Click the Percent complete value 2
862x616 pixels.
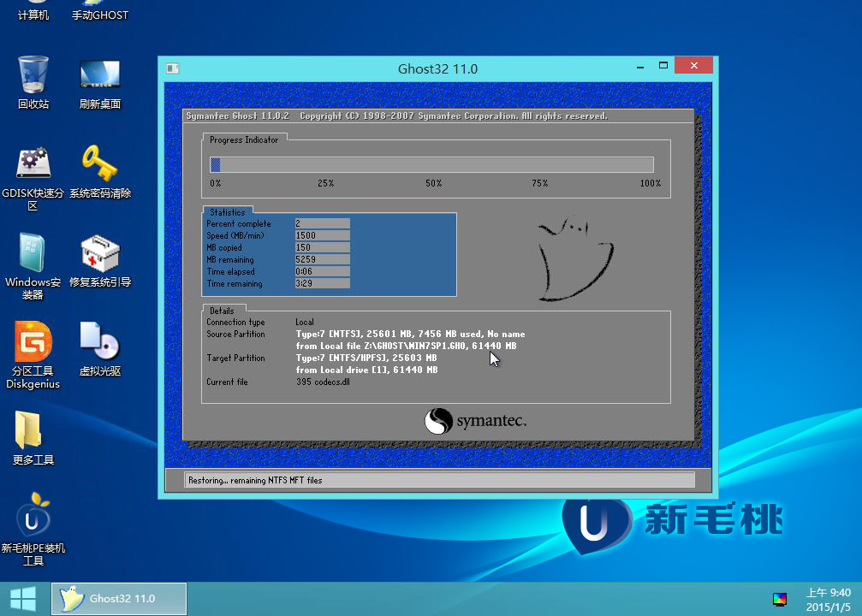tap(322, 223)
